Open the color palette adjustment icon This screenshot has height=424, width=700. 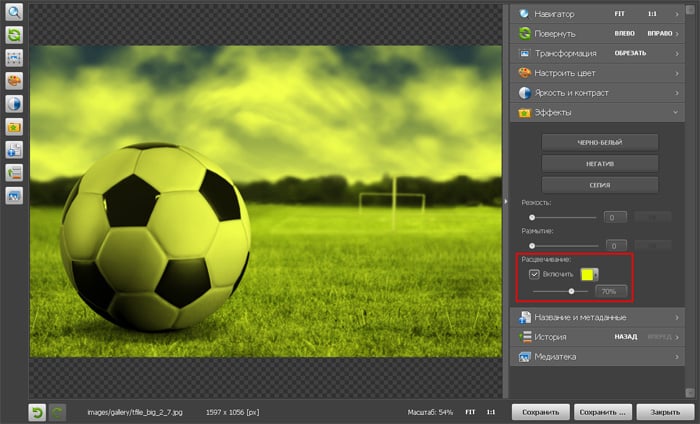(x=14, y=81)
